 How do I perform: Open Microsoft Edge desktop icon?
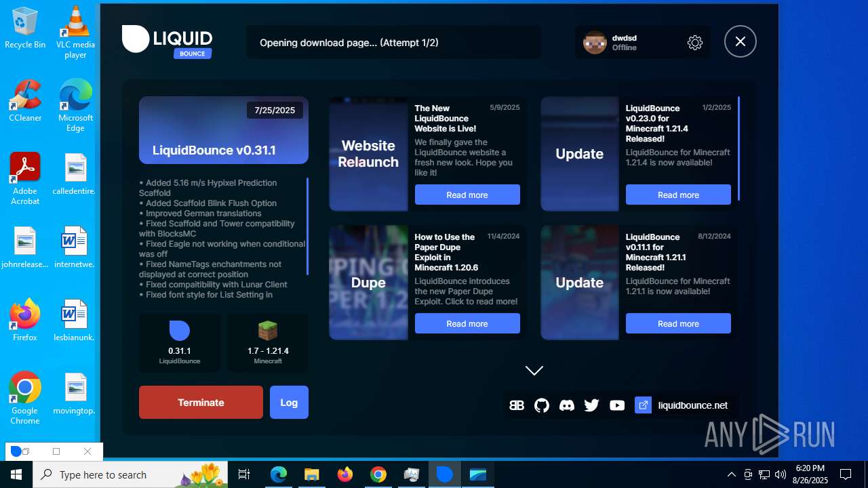point(75,105)
